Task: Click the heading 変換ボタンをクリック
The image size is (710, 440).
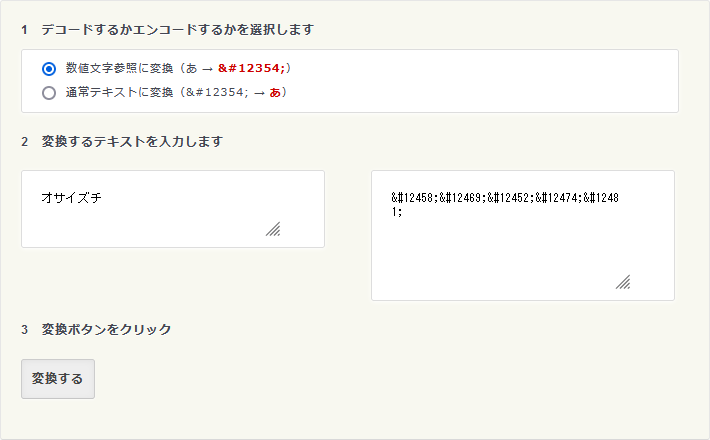Action: tap(107, 330)
